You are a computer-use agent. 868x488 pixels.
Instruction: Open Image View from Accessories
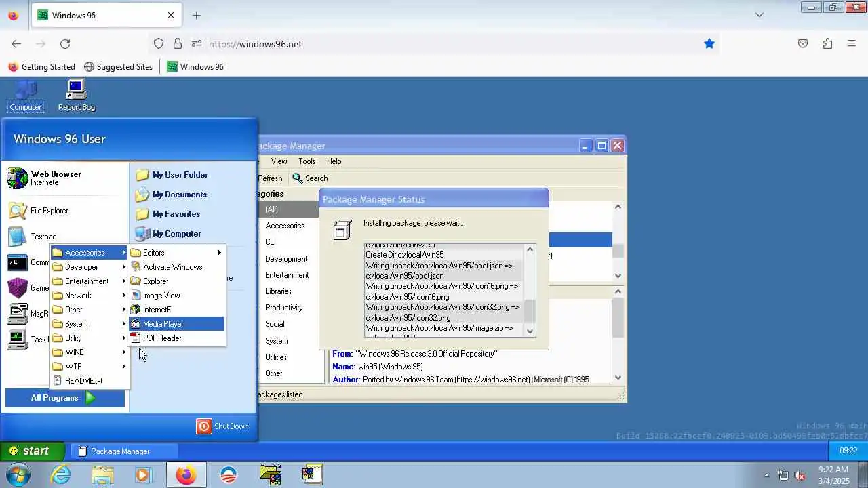point(177,296)
